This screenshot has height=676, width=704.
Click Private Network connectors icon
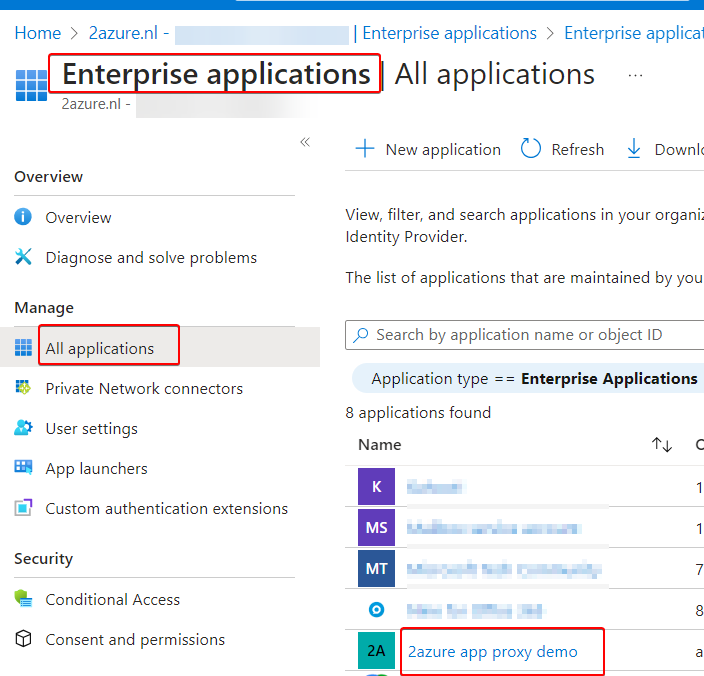(23, 387)
